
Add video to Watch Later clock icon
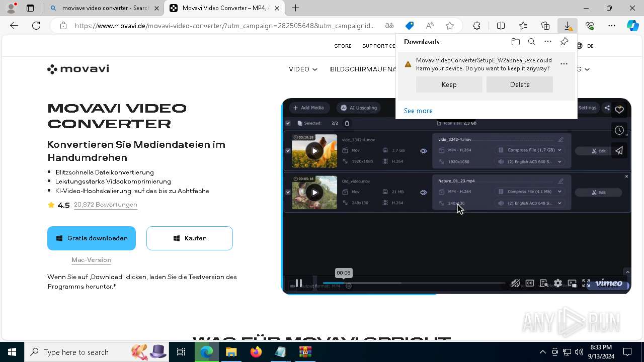[619, 130]
